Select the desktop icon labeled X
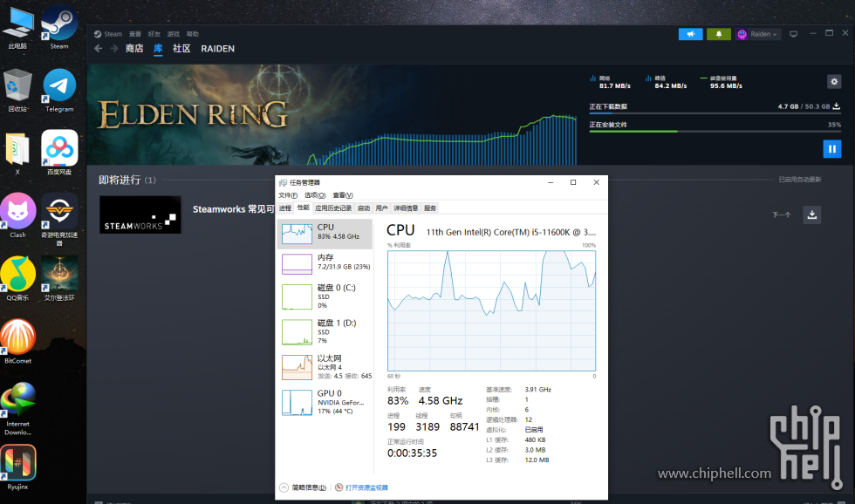 (17, 153)
